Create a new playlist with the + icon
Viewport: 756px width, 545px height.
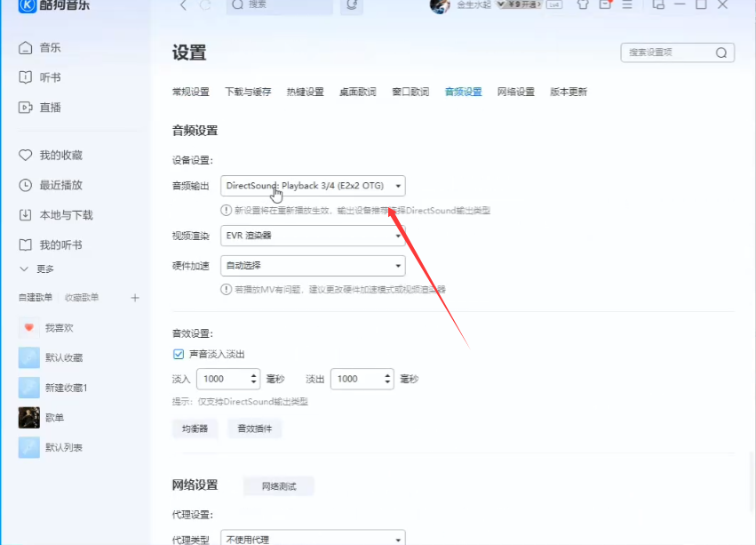[x=134, y=299]
